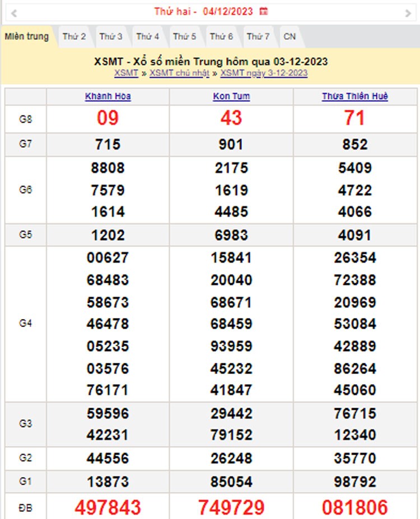Select the Miền trung tab
420x519 pixels.
point(27,37)
